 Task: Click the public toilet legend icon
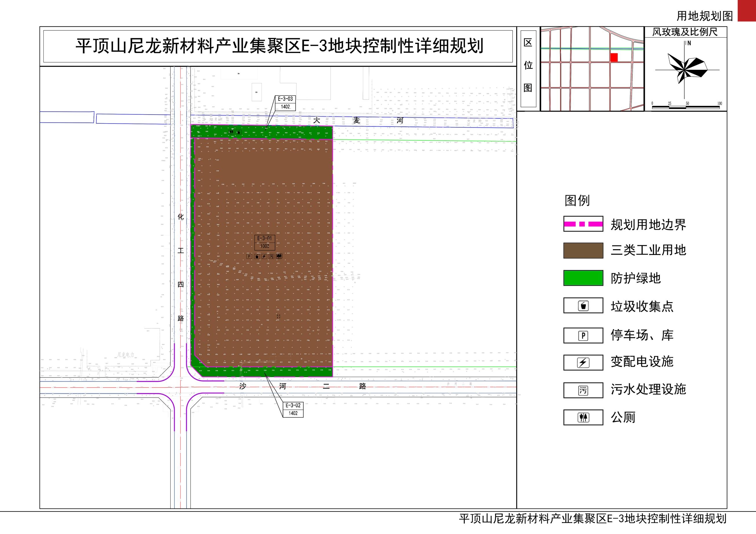583,418
